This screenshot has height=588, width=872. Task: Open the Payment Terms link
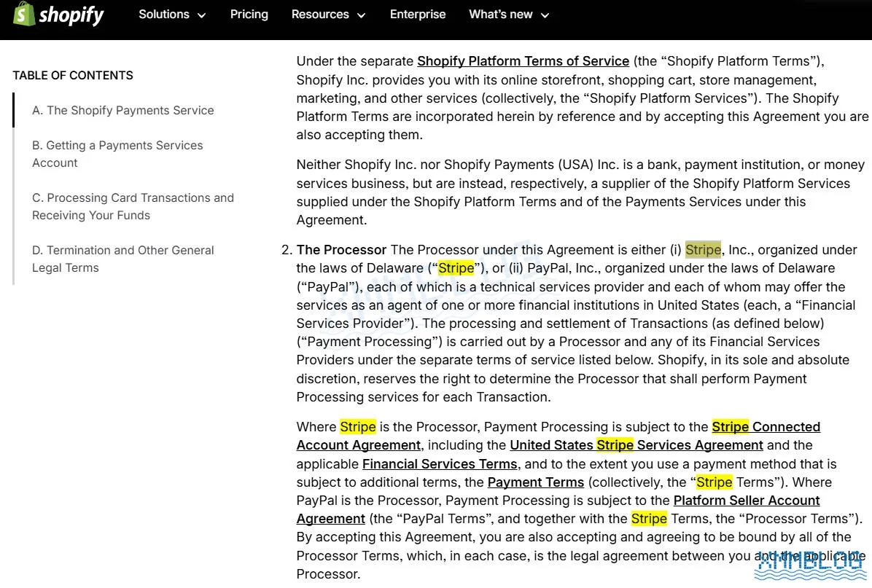point(535,482)
